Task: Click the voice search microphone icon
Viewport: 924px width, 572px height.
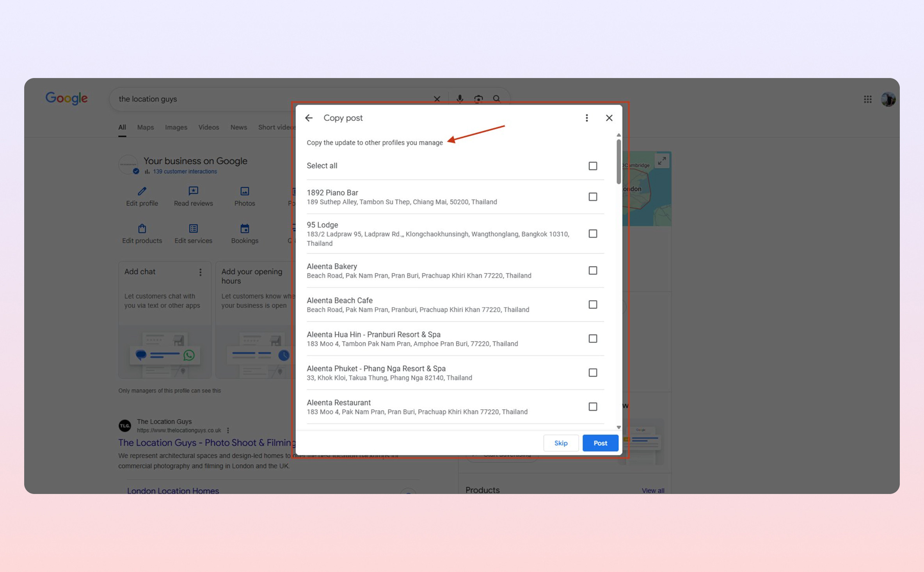Action: click(460, 99)
